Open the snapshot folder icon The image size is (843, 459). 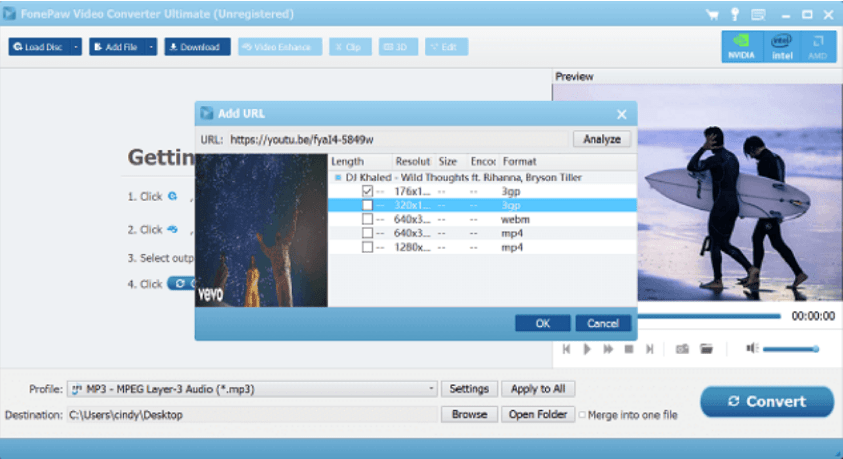click(706, 349)
